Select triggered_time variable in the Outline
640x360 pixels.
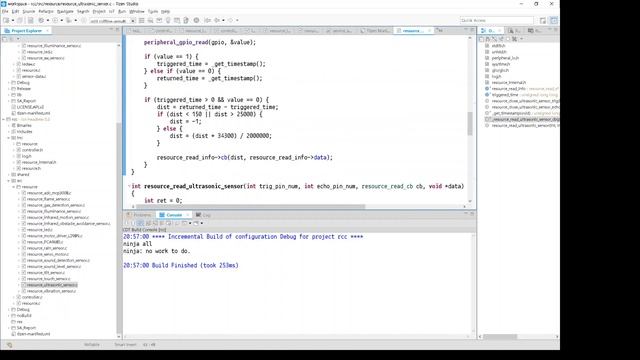tap(504, 95)
